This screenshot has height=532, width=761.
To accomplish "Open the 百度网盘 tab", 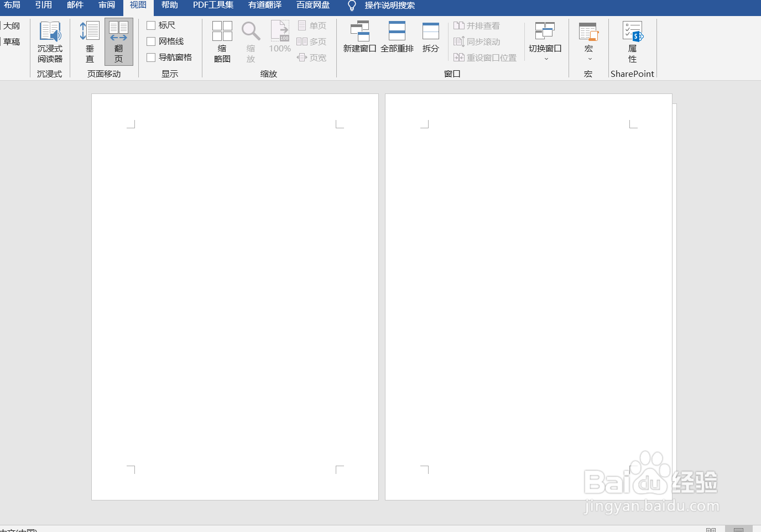I will pos(313,5).
